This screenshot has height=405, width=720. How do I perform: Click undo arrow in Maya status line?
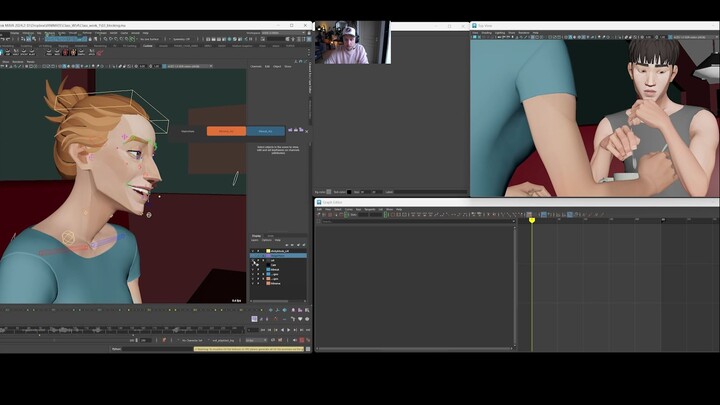[x=2, y=39]
